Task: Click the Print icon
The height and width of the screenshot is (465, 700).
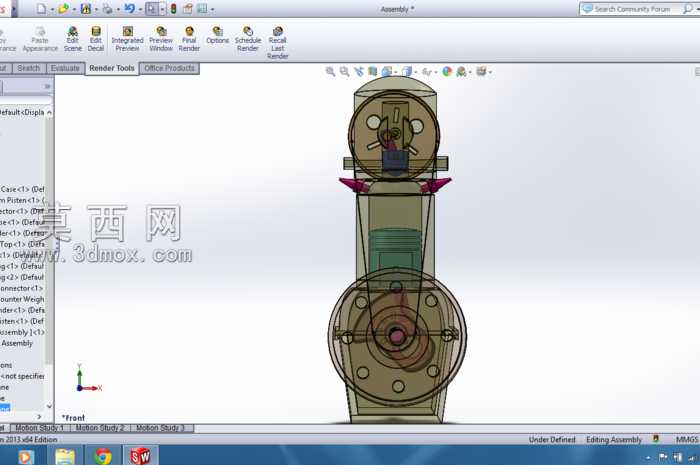Action: click(108, 8)
